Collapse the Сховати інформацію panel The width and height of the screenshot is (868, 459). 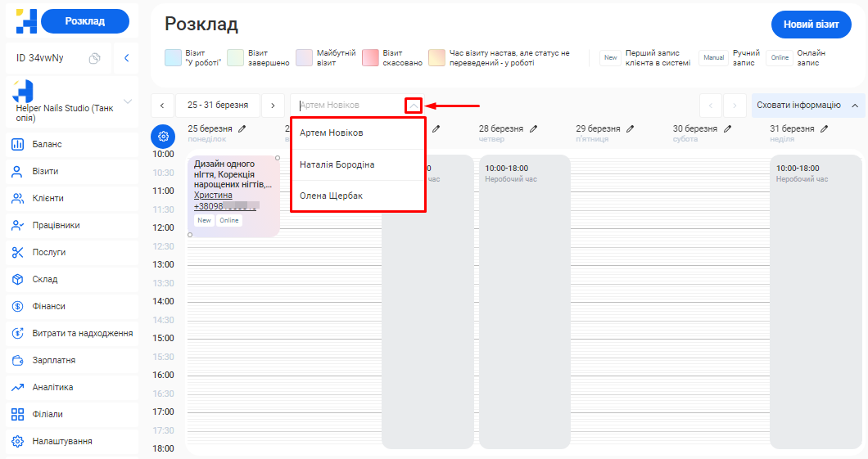tap(855, 106)
